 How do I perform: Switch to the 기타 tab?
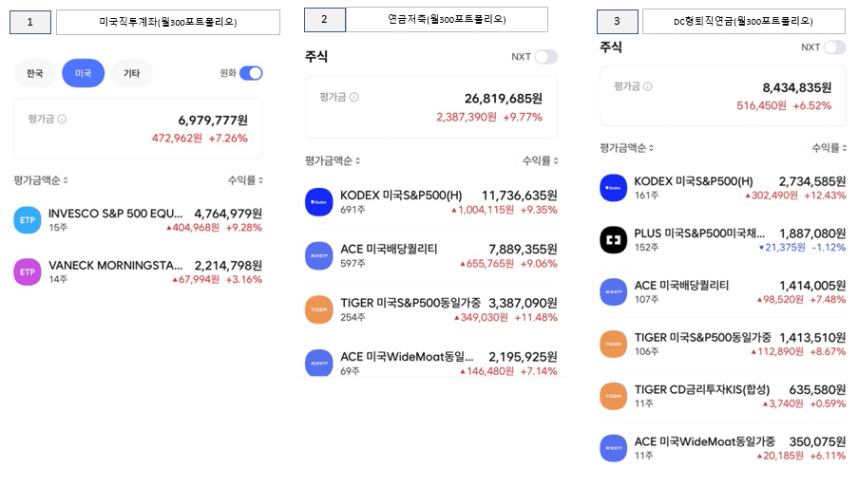coord(131,73)
